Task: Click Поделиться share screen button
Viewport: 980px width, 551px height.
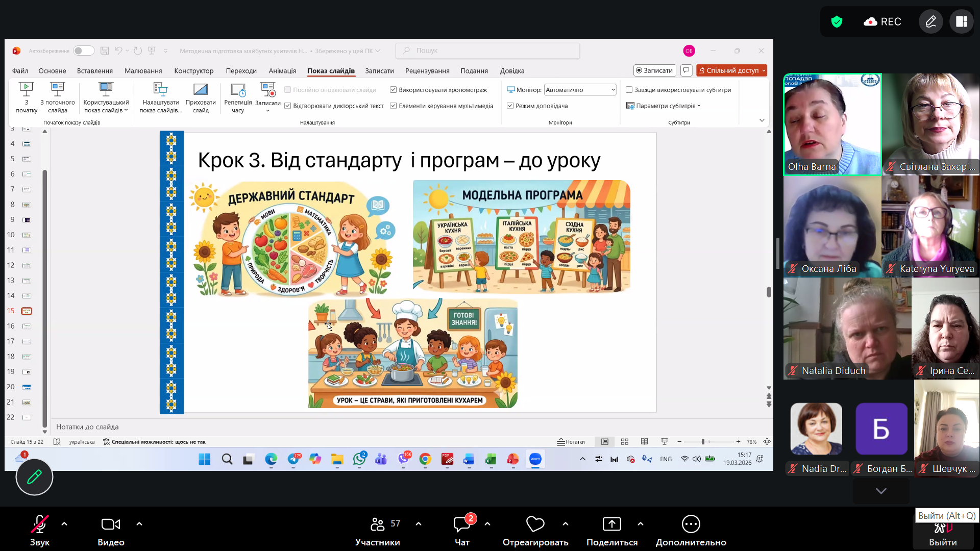Action: tap(612, 531)
